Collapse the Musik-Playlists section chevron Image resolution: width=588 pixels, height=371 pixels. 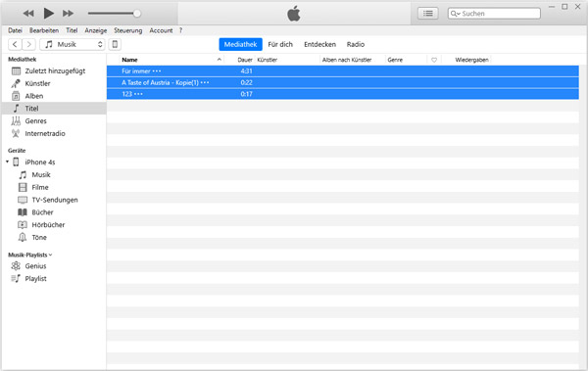click(x=51, y=255)
